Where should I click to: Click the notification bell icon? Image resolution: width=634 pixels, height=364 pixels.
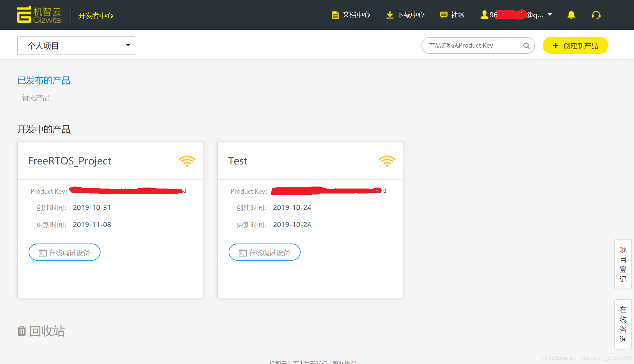pyautogui.click(x=571, y=15)
